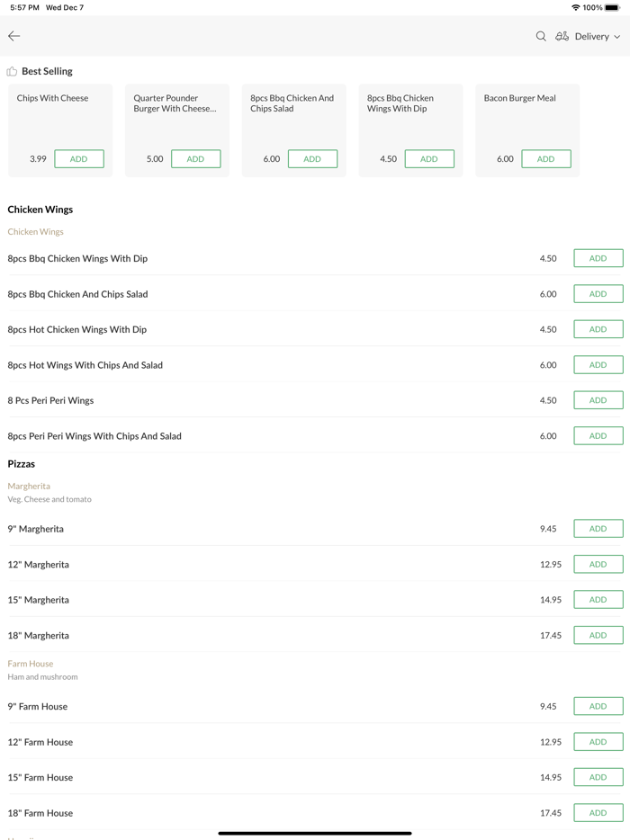Add 8pcs Hot Chicken Wings With Dip
This screenshot has width=630, height=840.
(x=598, y=329)
